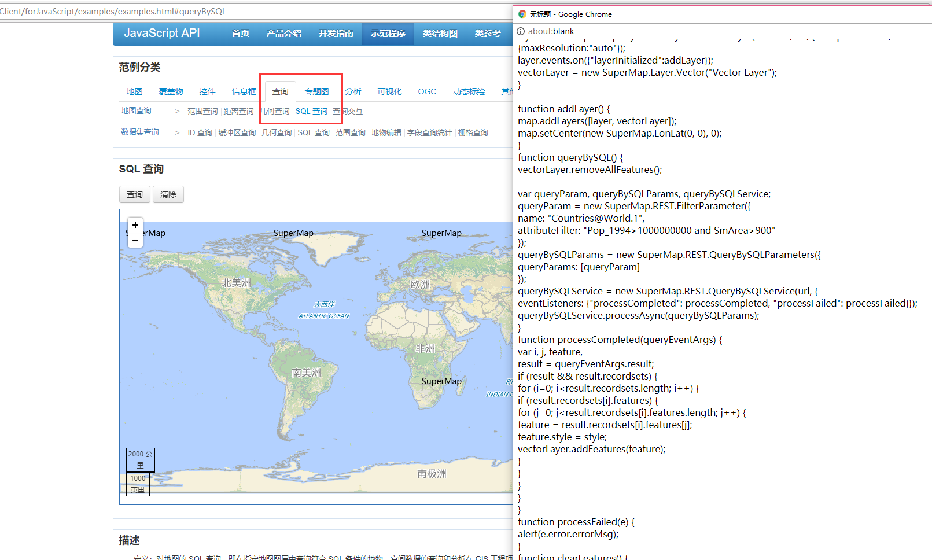Select the 查询 category tab
This screenshot has width=932, height=560.
281,91
